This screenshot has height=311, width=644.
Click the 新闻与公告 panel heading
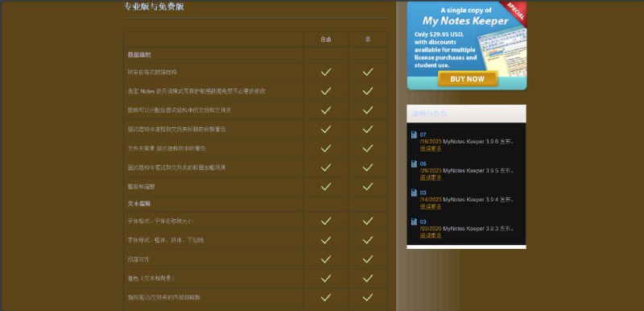430,114
